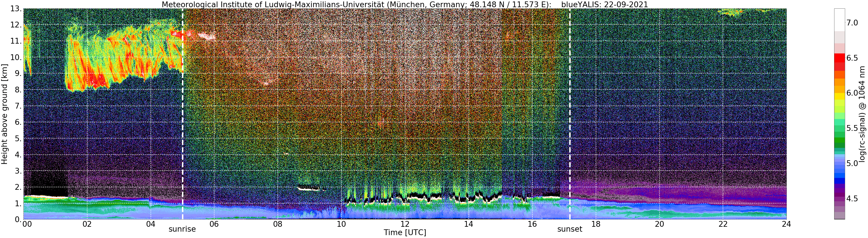Click the colorbar tick value 6.0

tap(852, 93)
